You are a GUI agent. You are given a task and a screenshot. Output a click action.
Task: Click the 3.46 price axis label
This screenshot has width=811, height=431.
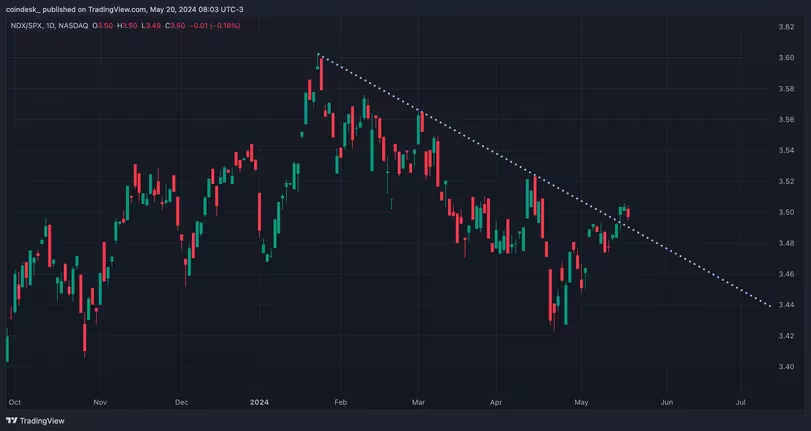[x=786, y=274]
